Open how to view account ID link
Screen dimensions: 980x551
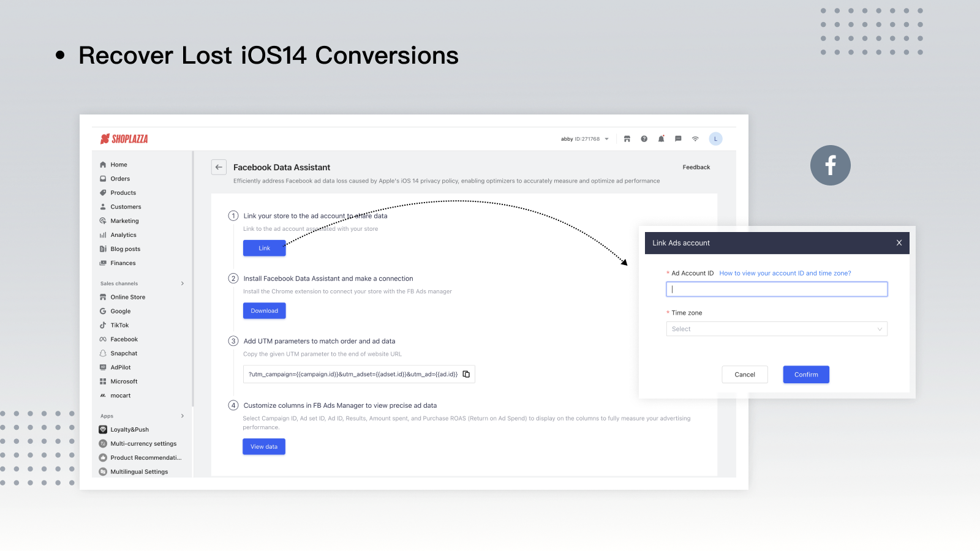click(785, 273)
